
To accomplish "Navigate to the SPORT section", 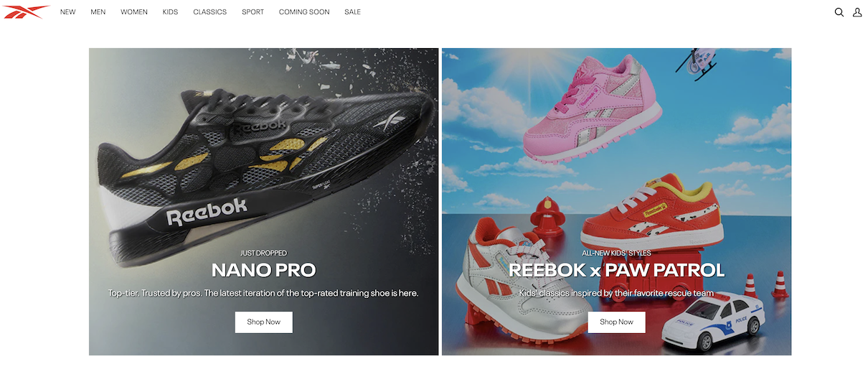I will coord(253,12).
